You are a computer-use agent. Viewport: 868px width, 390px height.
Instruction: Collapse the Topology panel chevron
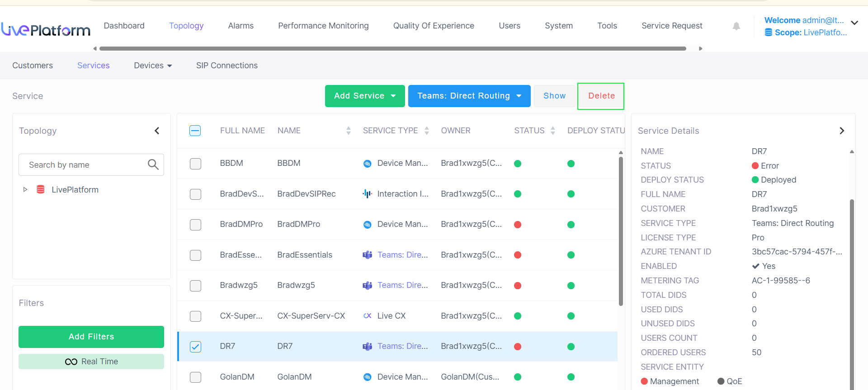(x=157, y=131)
